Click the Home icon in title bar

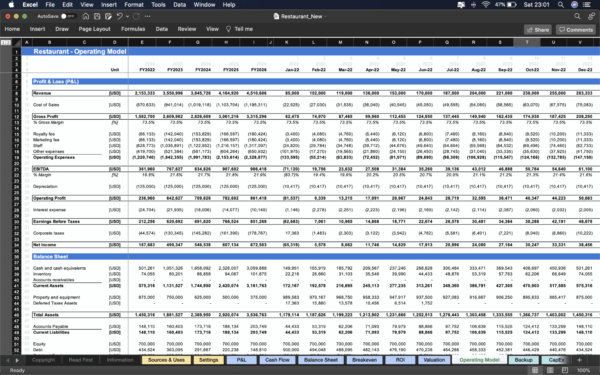pyautogui.click(x=86, y=16)
